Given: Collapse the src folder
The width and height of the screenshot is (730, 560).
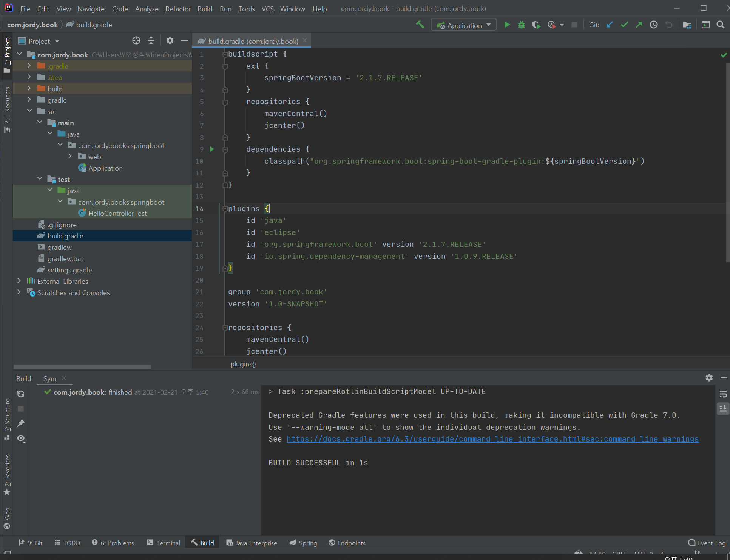Looking at the screenshot, I should (29, 111).
